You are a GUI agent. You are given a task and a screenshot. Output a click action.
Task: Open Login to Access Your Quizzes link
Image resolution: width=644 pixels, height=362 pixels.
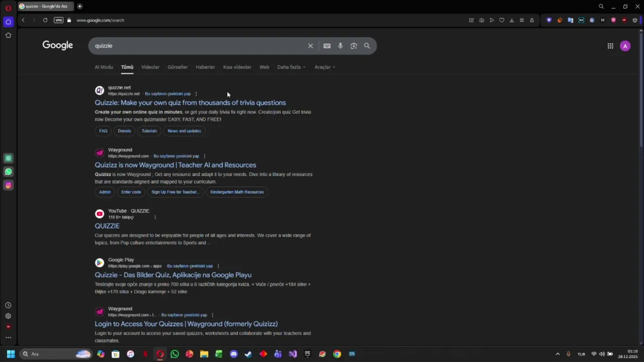186,324
